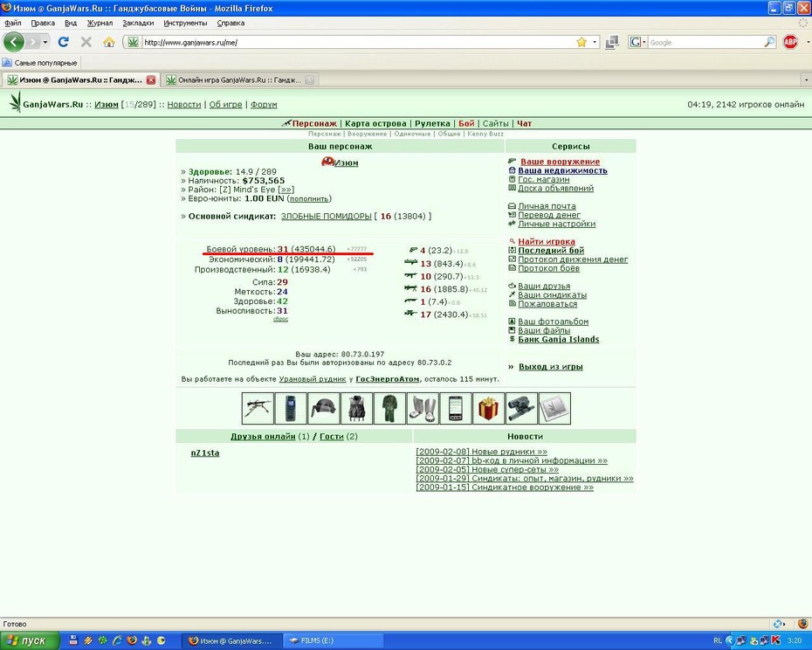Click the address bar URL field

click(357, 42)
